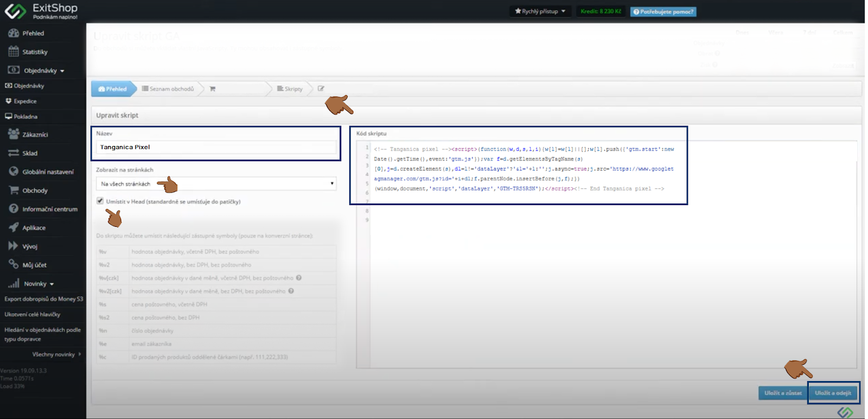Image resolution: width=868 pixels, height=419 pixels.
Task: Go to Seznam obchodů breadcrumb
Action: (168, 88)
